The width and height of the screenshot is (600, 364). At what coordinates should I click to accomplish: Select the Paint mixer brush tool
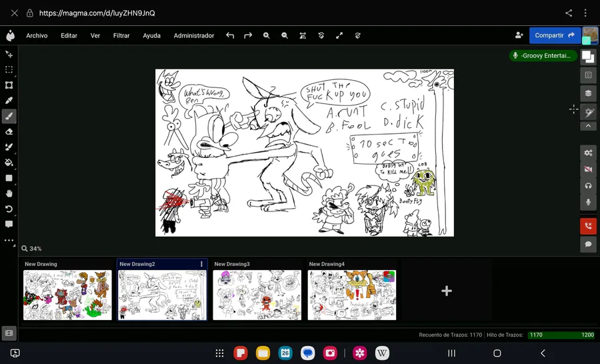click(x=9, y=147)
